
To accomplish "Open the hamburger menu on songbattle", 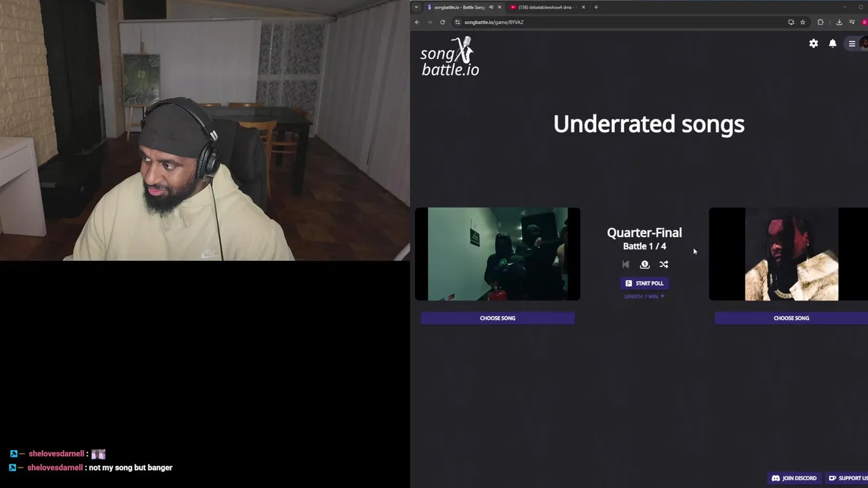I will [852, 43].
